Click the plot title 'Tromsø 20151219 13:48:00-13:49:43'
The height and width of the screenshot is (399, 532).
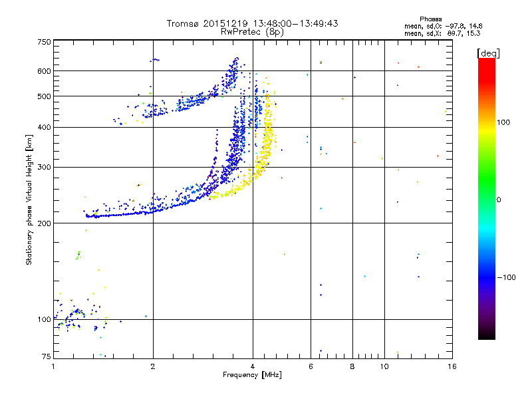pos(253,23)
